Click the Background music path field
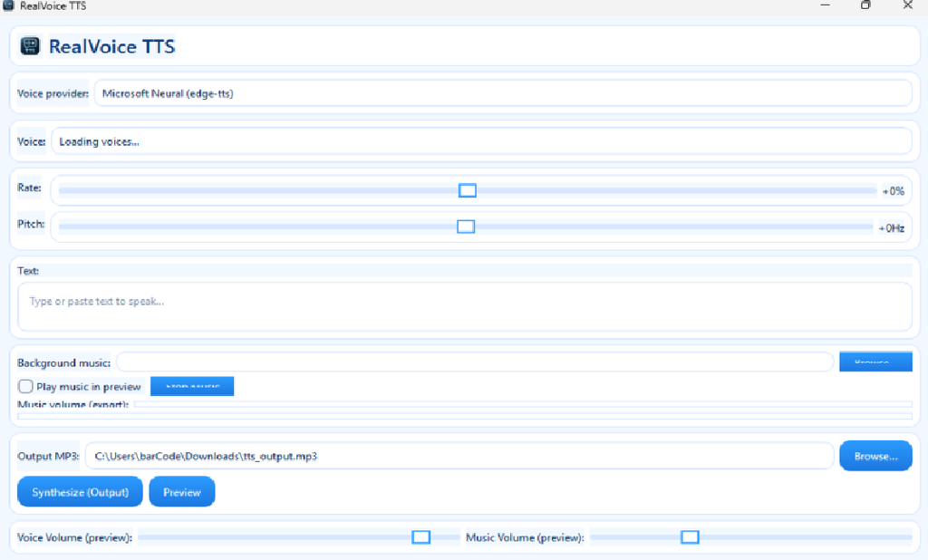This screenshot has width=928, height=560. click(475, 362)
